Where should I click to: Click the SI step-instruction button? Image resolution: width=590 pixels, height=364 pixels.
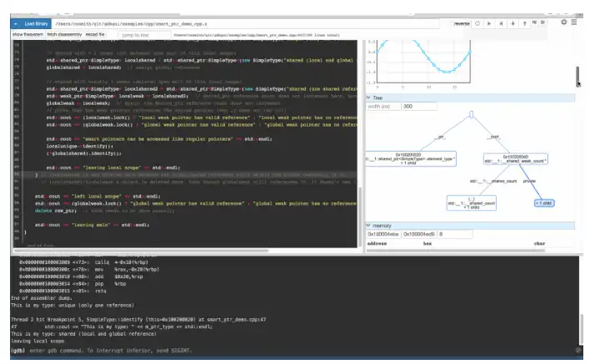click(542, 22)
